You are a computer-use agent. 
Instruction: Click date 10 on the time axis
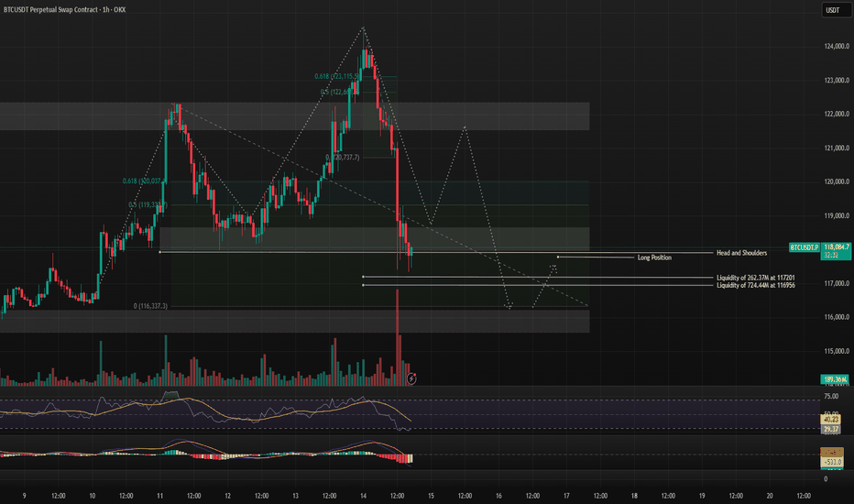[x=92, y=496]
